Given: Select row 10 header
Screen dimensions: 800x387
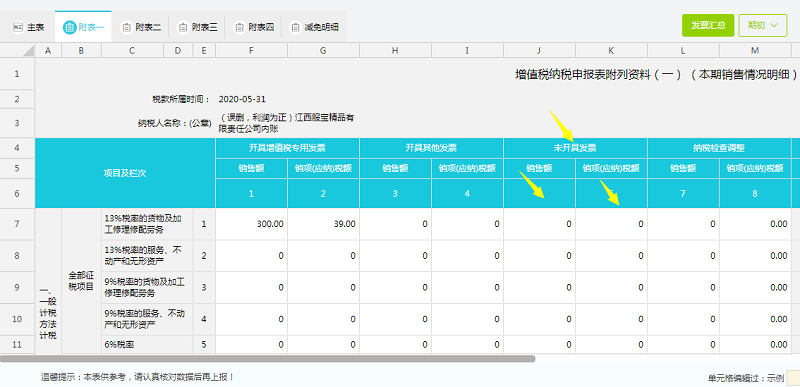Looking at the screenshot, I should point(17,319).
